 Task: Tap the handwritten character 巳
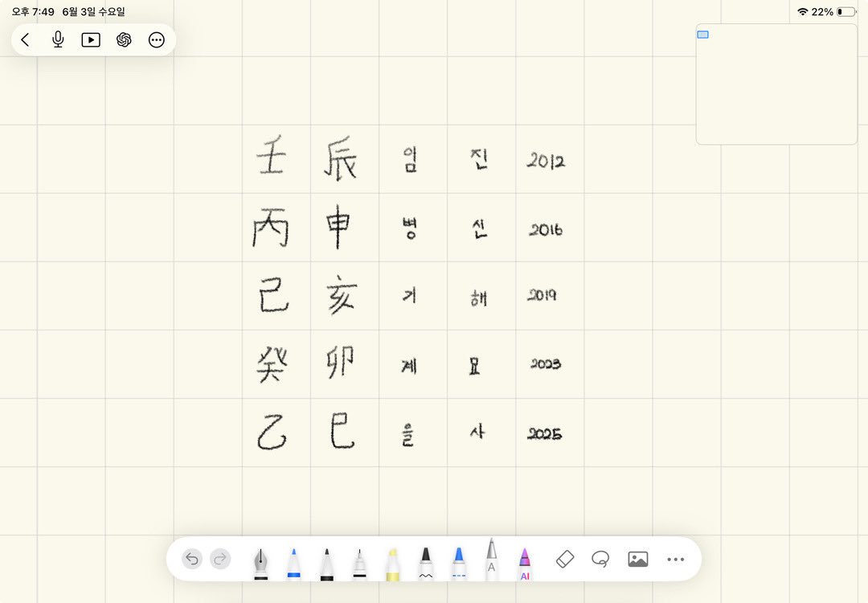tap(342, 430)
